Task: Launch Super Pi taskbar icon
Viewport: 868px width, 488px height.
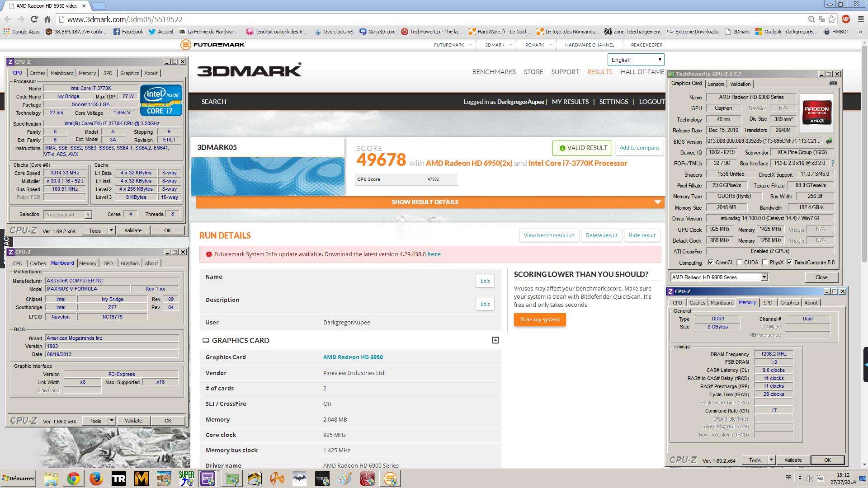Action: pos(186,479)
